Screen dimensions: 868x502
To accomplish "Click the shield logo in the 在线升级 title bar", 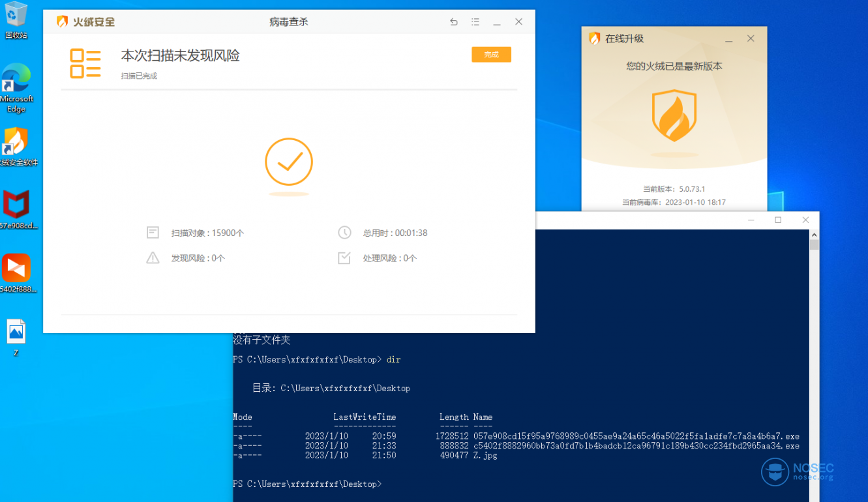I will tap(594, 38).
